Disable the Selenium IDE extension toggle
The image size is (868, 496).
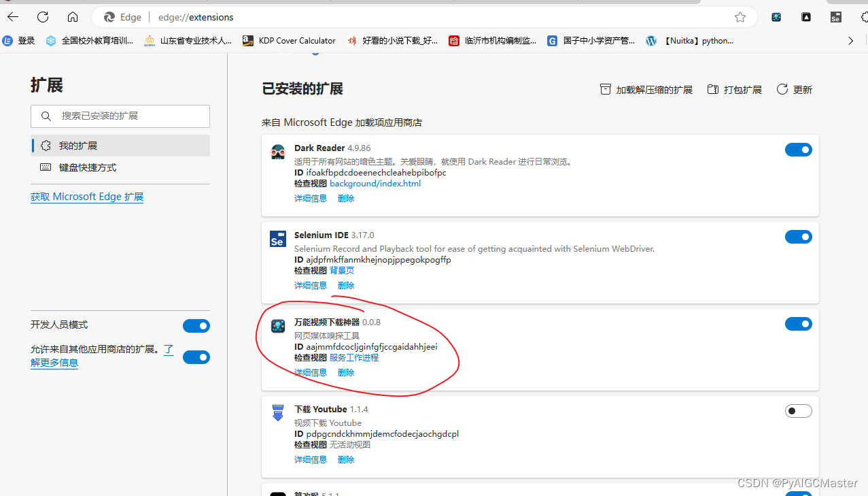click(x=799, y=237)
